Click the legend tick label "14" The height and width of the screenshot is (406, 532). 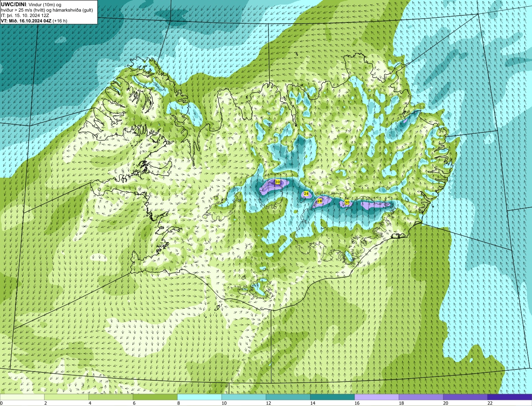[x=313, y=403]
